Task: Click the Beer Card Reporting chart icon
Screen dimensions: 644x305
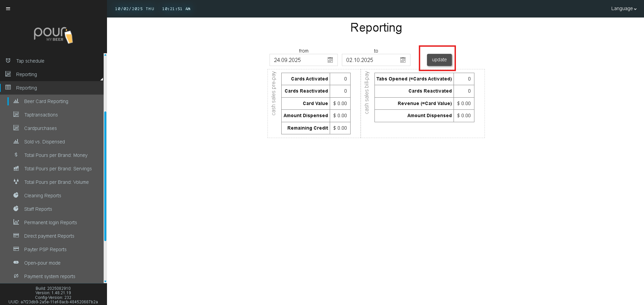Action: tap(16, 101)
